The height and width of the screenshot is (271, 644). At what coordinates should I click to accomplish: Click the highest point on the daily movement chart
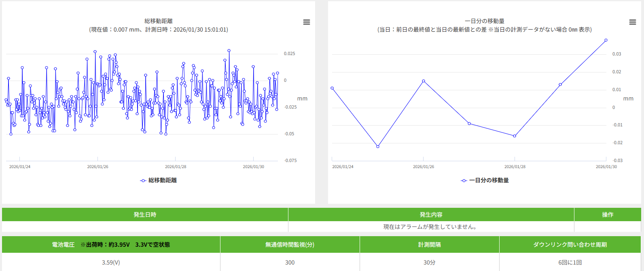click(606, 40)
